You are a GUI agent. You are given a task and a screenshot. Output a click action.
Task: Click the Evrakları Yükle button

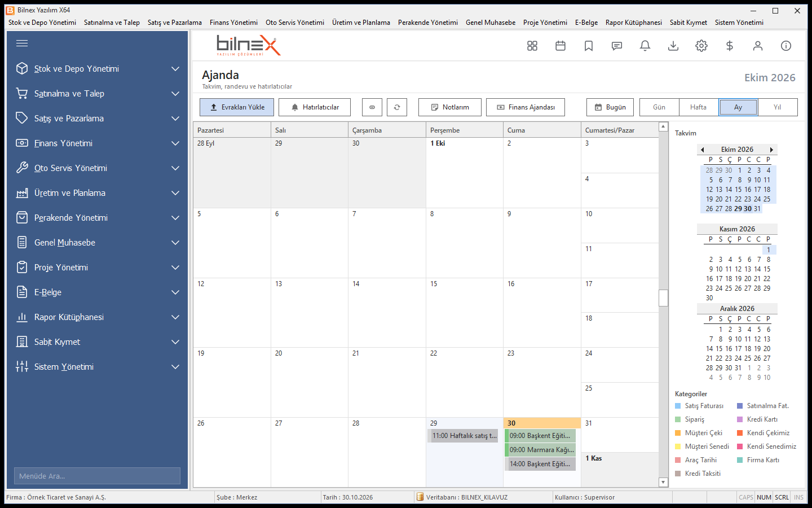(x=237, y=107)
